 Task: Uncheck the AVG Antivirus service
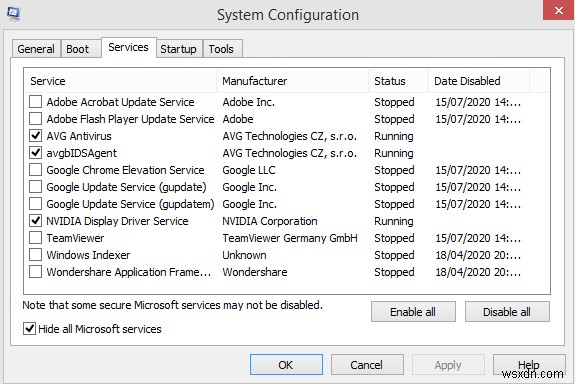(x=36, y=136)
